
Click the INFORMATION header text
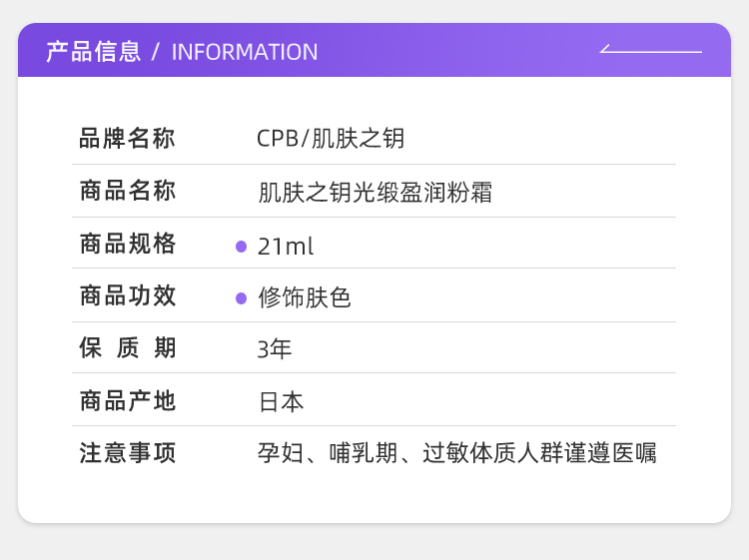coord(245,52)
